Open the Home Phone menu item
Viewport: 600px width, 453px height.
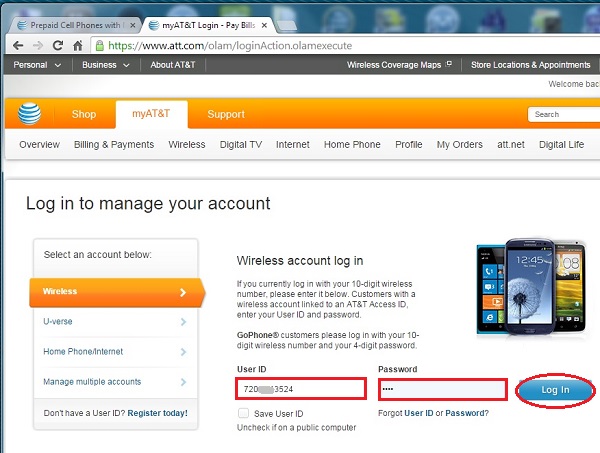(352, 144)
